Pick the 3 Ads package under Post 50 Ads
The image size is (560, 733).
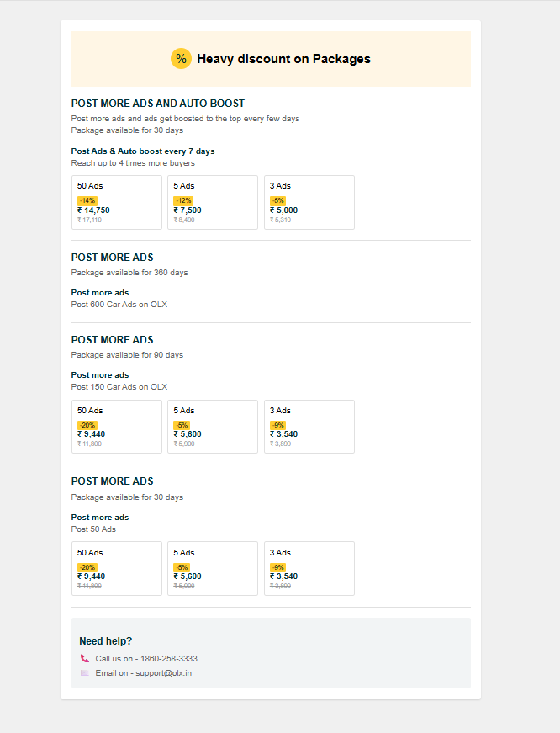[309, 568]
